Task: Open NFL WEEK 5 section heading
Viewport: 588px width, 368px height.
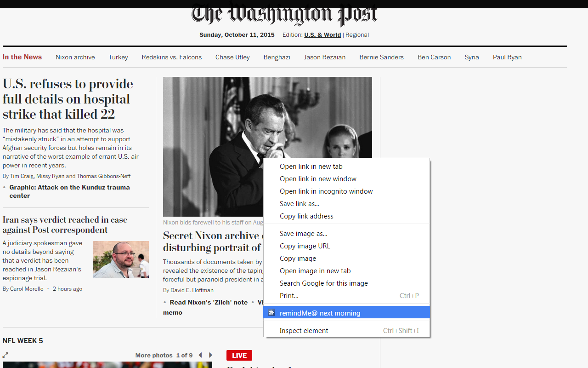Action: (23, 341)
